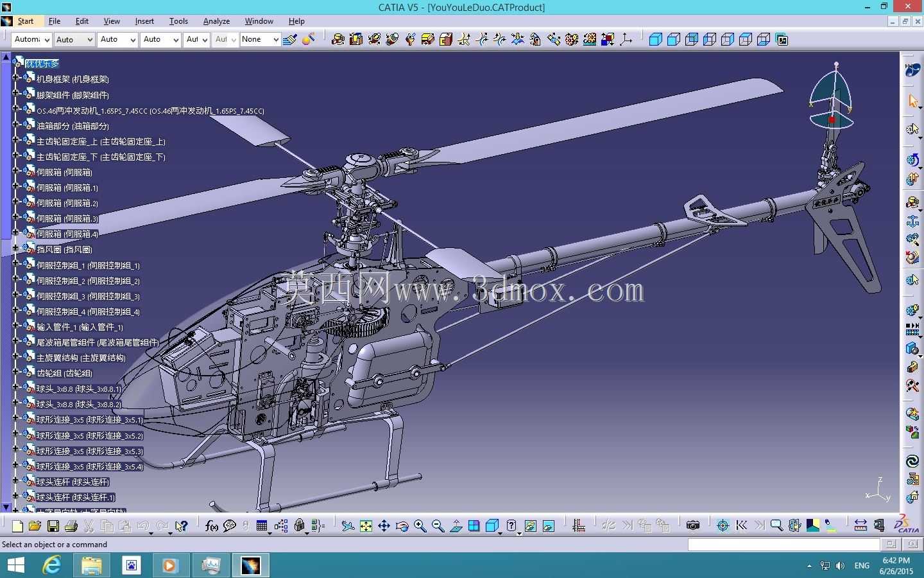Click the last view-mode icon after blue cubes
The height and width of the screenshot is (578, 924).
coord(782,39)
